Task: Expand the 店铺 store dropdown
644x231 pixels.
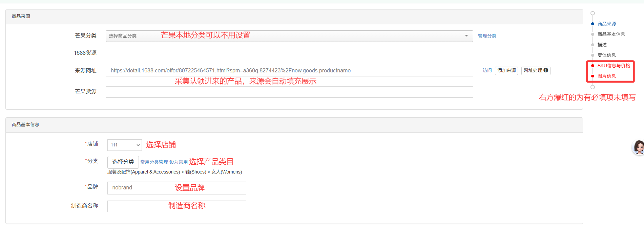Action: point(124,145)
